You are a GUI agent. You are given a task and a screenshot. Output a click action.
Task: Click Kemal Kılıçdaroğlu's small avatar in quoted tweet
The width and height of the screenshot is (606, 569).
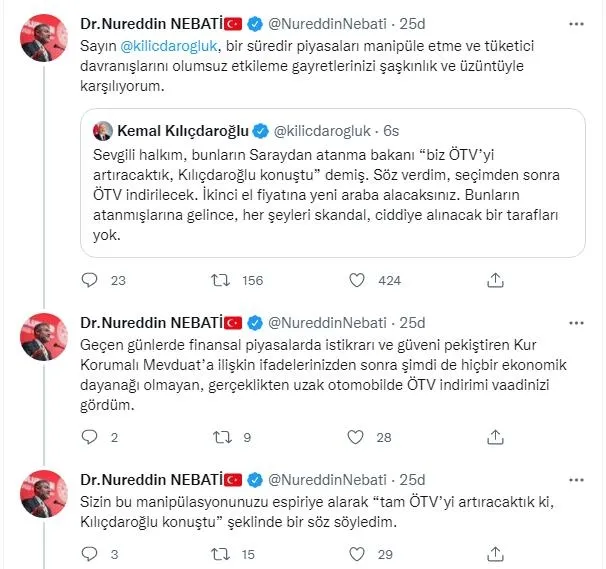(102, 131)
